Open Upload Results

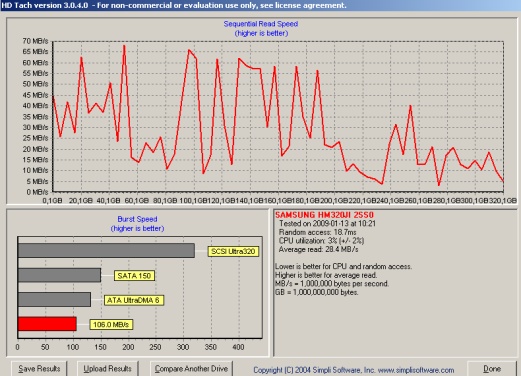pyautogui.click(x=107, y=368)
